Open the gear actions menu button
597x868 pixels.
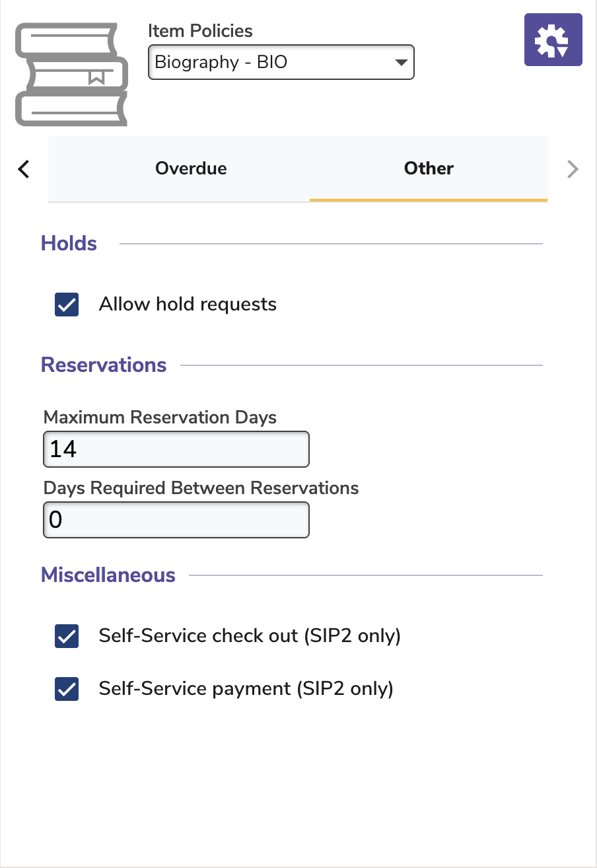pyautogui.click(x=553, y=40)
